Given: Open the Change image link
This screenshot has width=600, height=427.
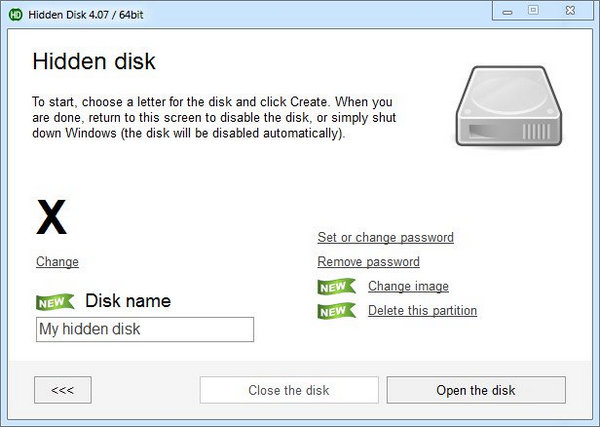Looking at the screenshot, I should coord(408,287).
